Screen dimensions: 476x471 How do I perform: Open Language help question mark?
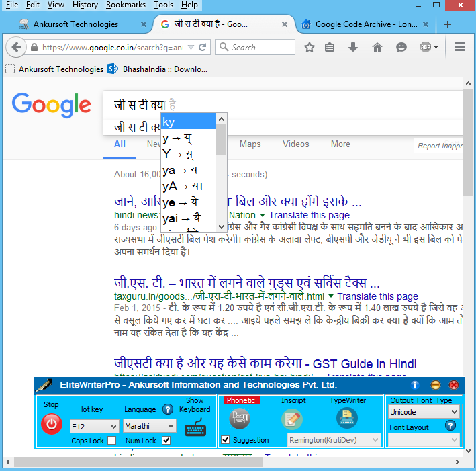tap(168, 409)
